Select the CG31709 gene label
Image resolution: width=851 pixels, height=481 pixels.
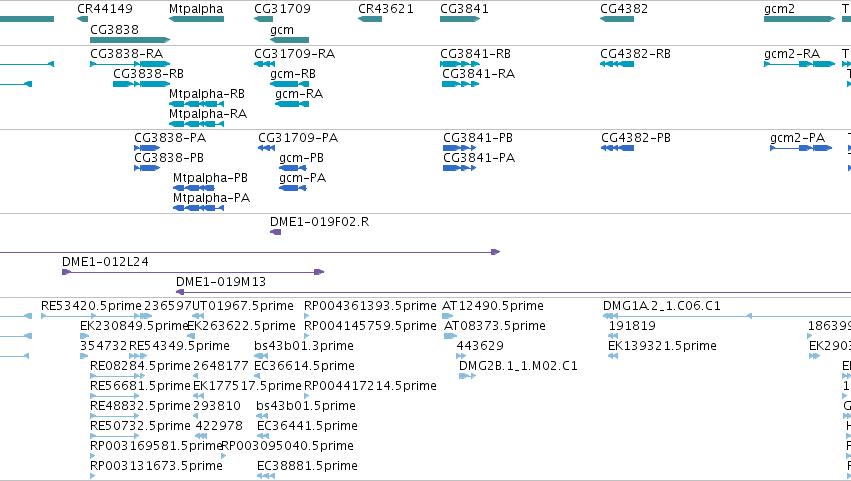click(x=282, y=9)
